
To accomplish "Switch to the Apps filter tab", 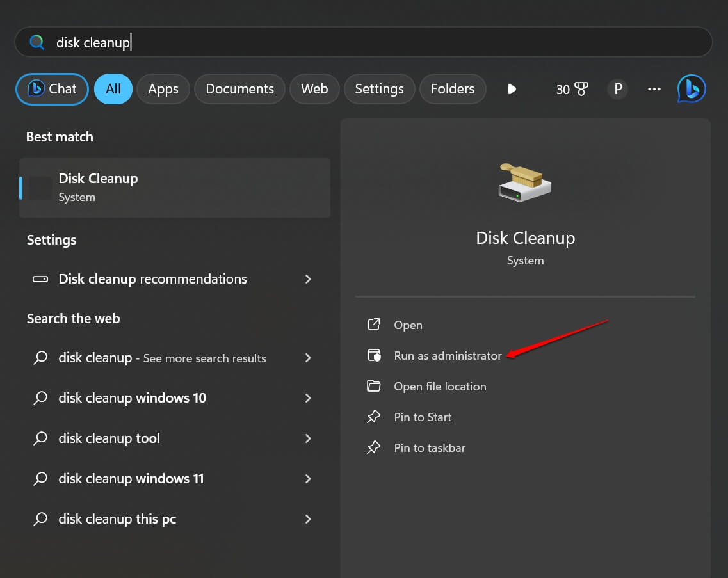I will tap(163, 89).
